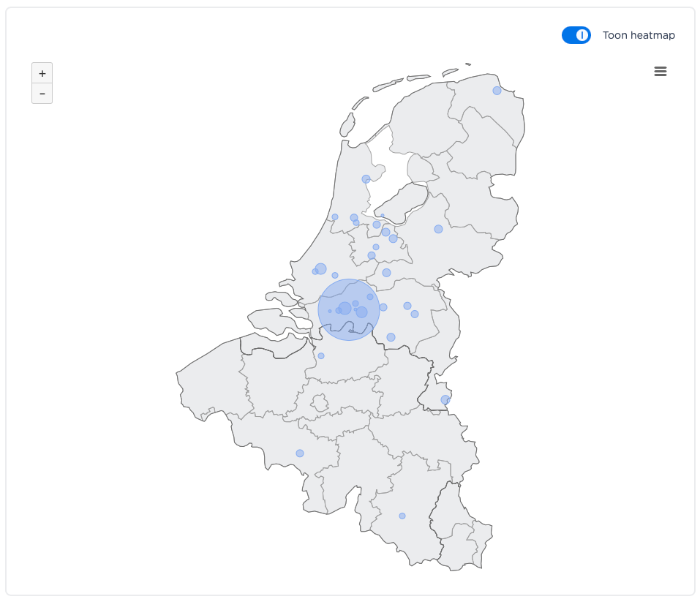Click the bubble in North Holland peninsula
The image size is (700, 599).
click(x=366, y=179)
